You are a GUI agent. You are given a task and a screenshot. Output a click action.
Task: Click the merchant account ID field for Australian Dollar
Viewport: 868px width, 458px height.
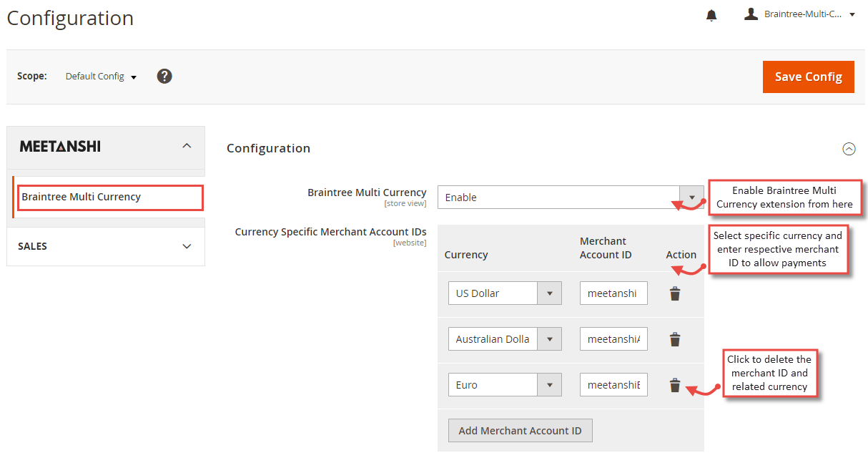pyautogui.click(x=613, y=339)
